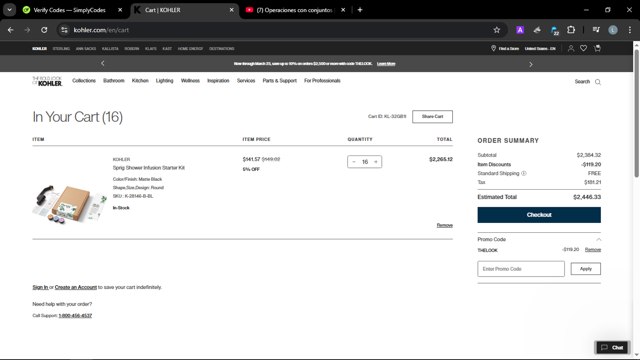This screenshot has height=360, width=640.
Task: Click the STERLING brand link in the top bar
Action: [61, 49]
